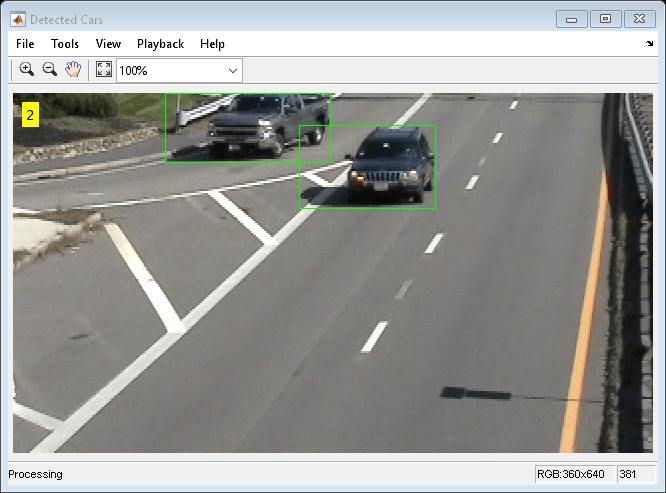Open the Tools menu
The image size is (666, 493).
click(x=65, y=44)
